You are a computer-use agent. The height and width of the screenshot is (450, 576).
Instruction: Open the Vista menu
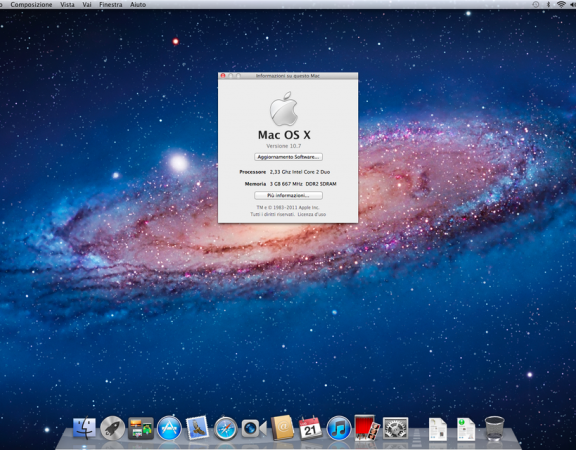point(67,4)
